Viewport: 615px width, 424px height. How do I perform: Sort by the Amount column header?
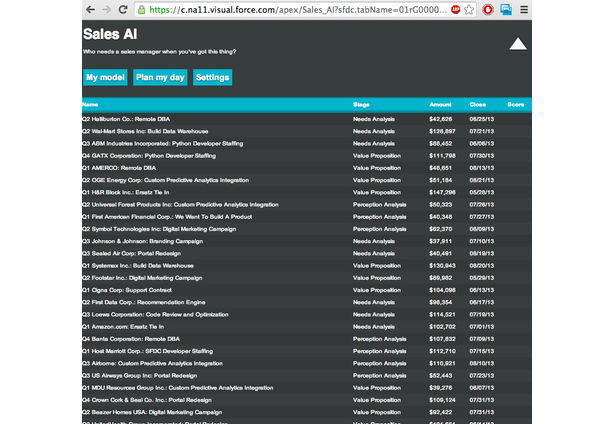click(x=440, y=105)
